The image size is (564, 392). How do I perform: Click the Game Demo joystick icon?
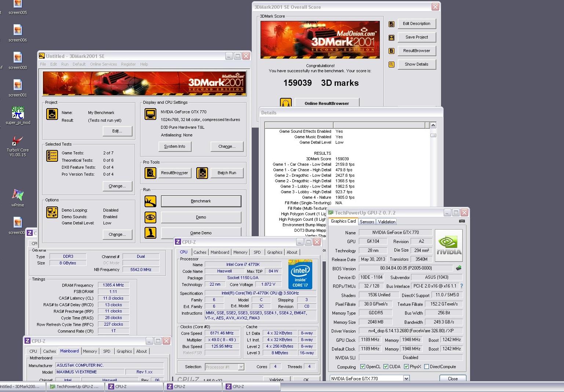(150, 232)
